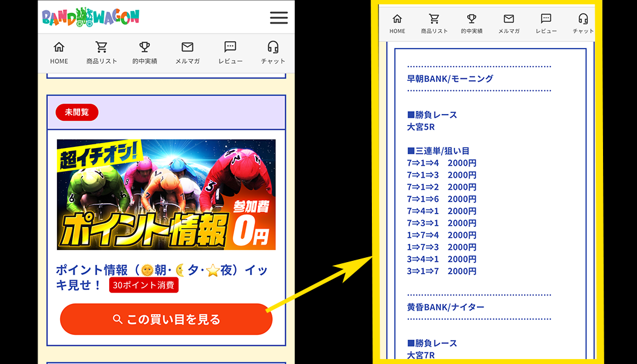Click the ポイント情報 cyclist banner image

[x=166, y=195]
